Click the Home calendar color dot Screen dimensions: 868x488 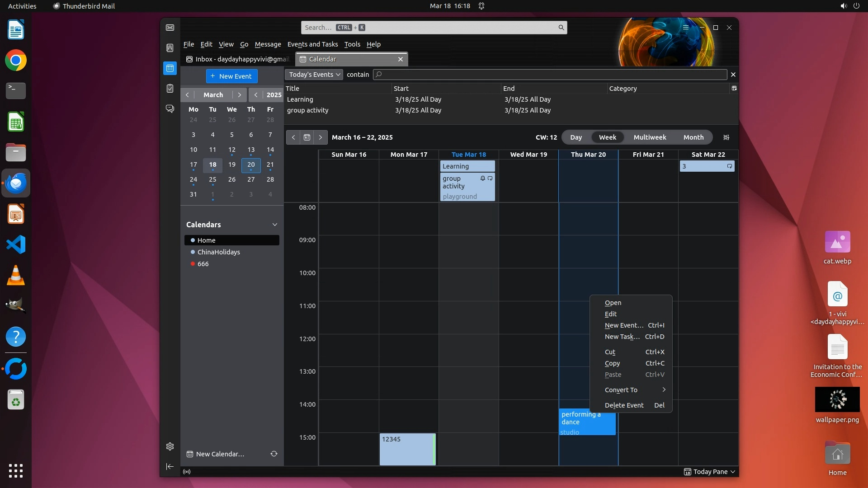193,240
